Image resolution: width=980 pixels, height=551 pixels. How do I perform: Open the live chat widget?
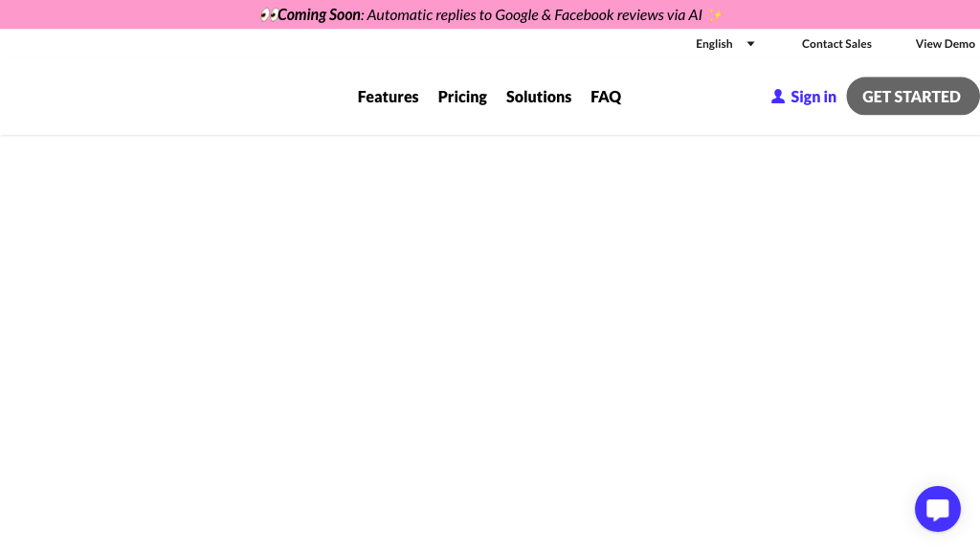point(937,509)
